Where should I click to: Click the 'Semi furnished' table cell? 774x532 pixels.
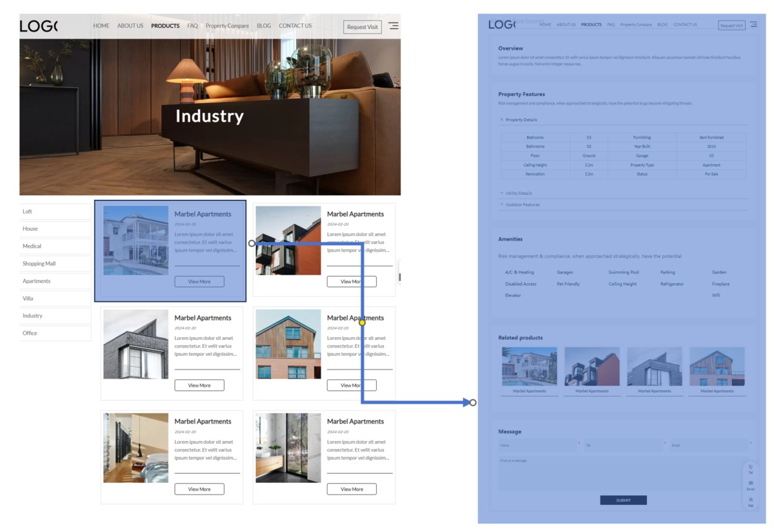tap(711, 137)
